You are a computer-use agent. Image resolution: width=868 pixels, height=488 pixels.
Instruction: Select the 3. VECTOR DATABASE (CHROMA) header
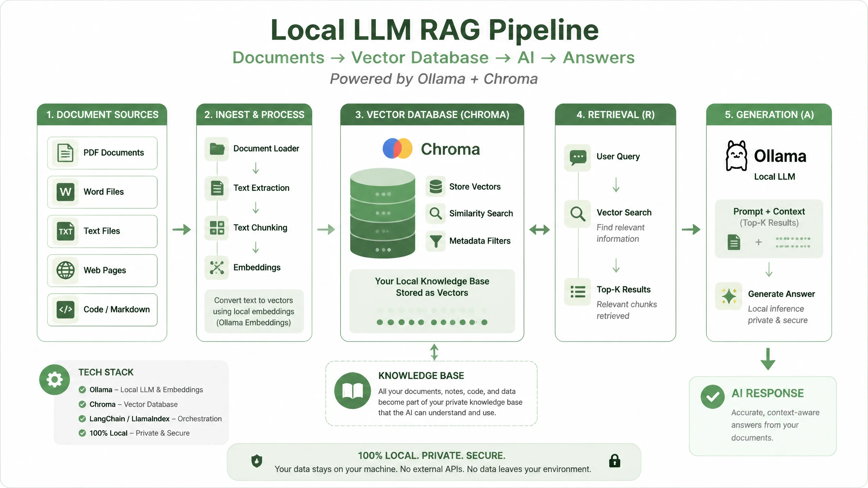(x=432, y=115)
